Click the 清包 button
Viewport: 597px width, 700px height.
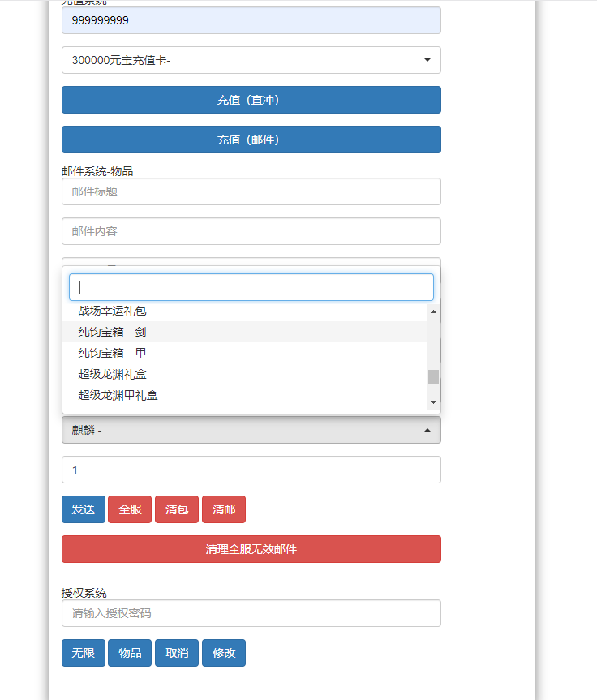177,509
